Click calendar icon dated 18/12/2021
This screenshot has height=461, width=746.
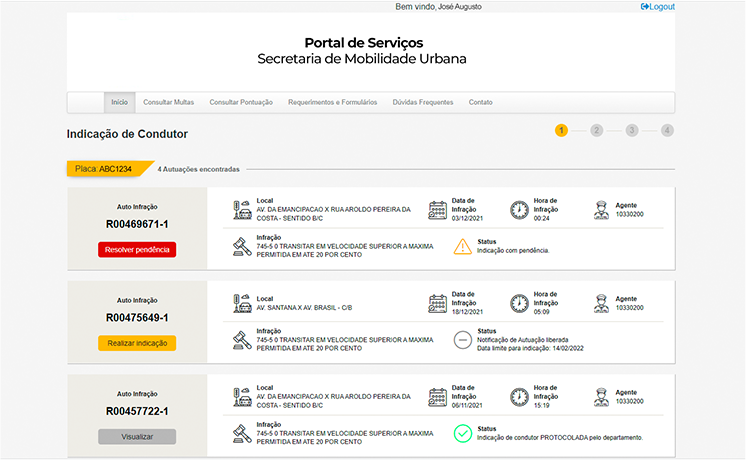pyautogui.click(x=438, y=304)
